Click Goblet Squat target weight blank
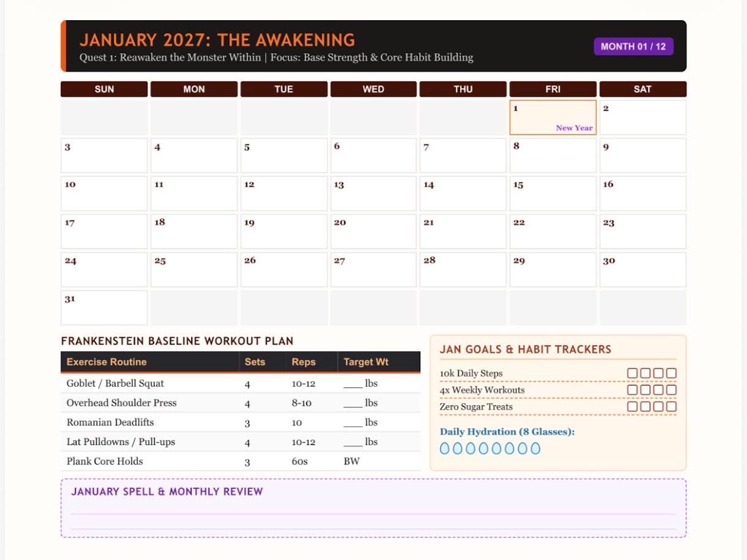This screenshot has width=747, height=560. pos(353,385)
